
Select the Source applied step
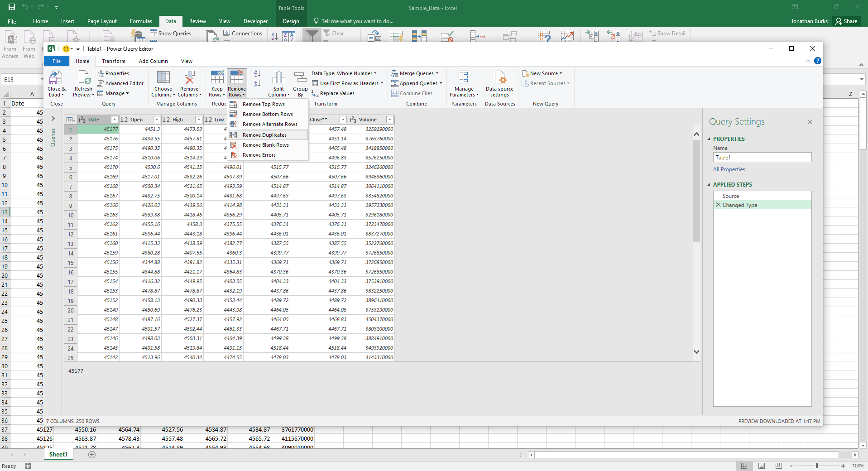coord(762,196)
